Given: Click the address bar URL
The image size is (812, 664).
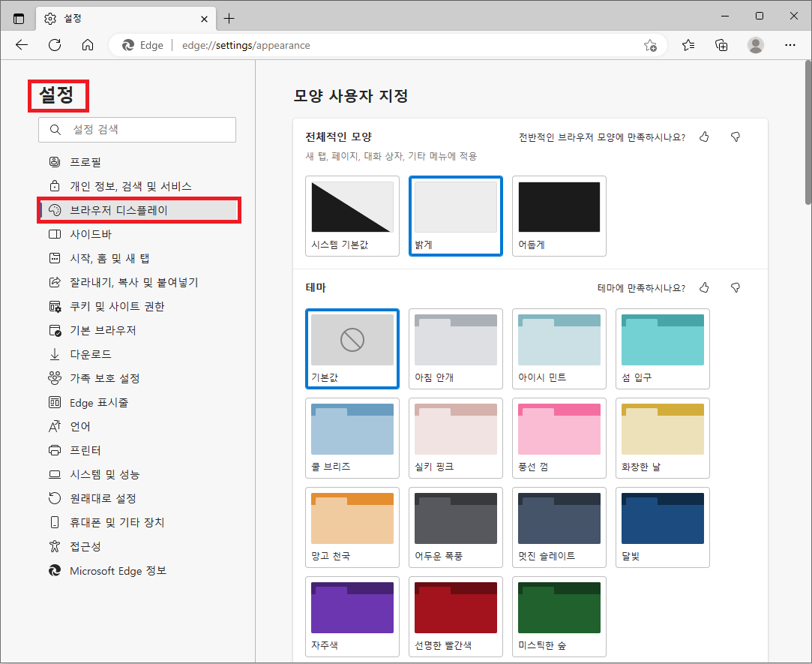Looking at the screenshot, I should pos(246,46).
